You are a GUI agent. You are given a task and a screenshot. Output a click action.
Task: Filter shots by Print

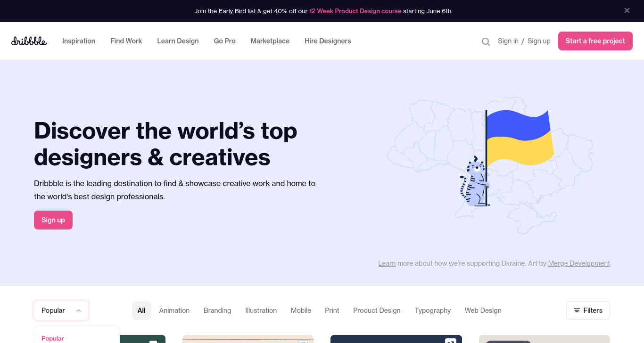332,310
